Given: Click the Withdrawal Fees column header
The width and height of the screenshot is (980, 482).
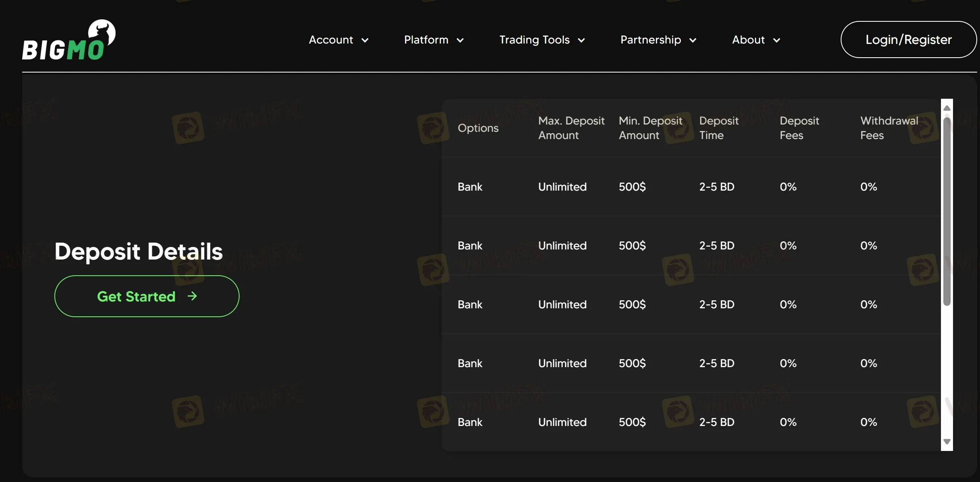Looking at the screenshot, I should coord(888,128).
